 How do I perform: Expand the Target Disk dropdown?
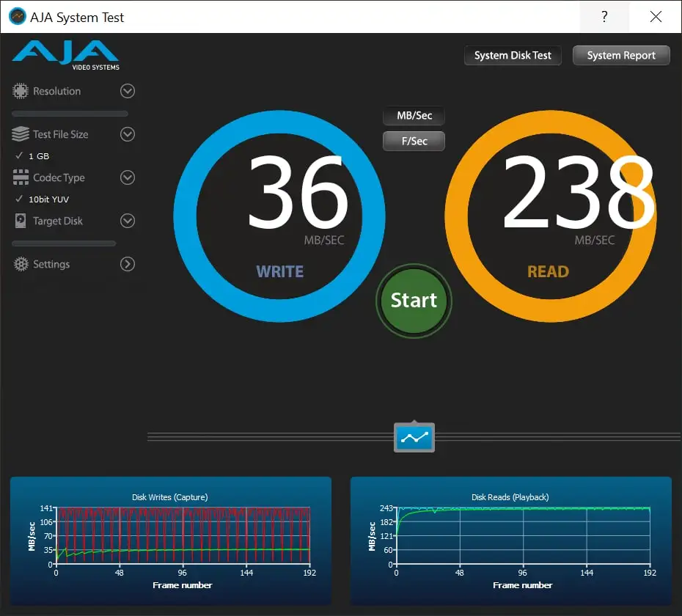(x=128, y=221)
